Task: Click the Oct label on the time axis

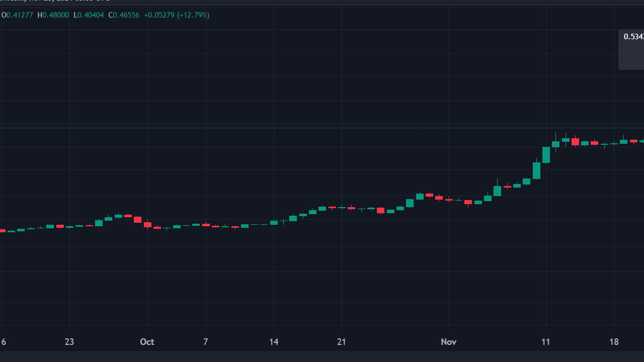Action: point(147,342)
